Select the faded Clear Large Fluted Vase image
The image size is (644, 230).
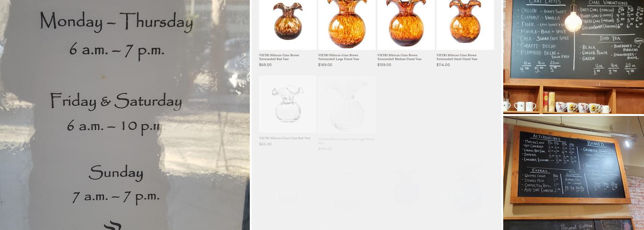coord(347,104)
